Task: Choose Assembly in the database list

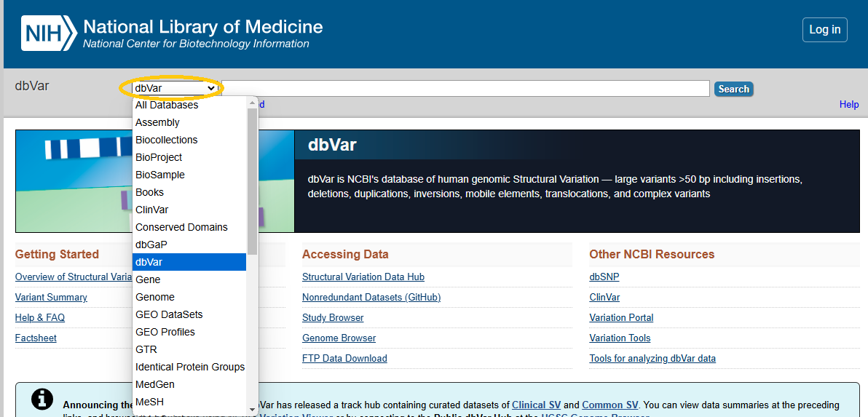Action: [x=189, y=122]
